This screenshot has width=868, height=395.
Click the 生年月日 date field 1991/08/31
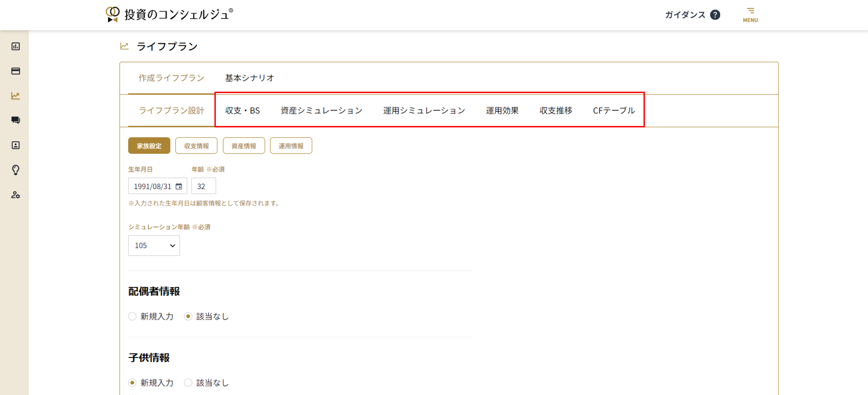[157, 186]
